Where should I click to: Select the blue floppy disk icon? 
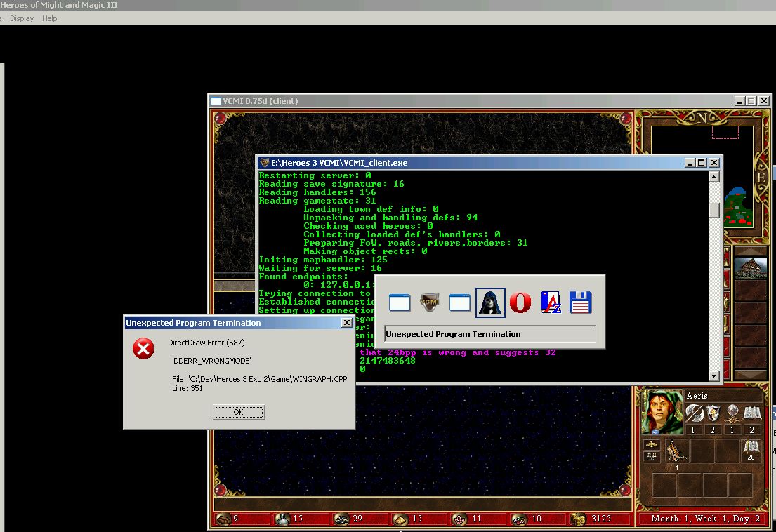[x=581, y=302]
